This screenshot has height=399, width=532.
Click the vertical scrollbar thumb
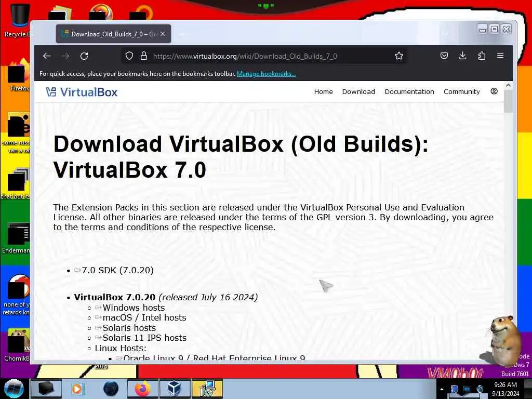coord(508,101)
